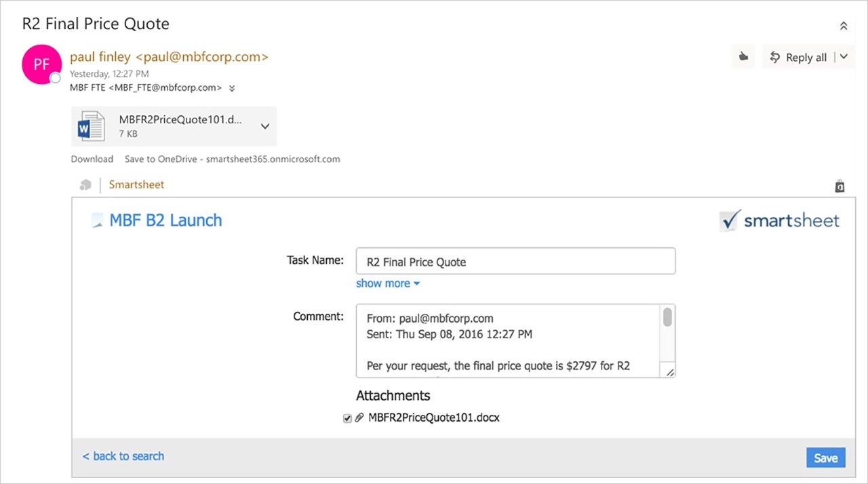Click the Comment box scrollbar
The width and height of the screenshot is (868, 484).
tap(667, 317)
